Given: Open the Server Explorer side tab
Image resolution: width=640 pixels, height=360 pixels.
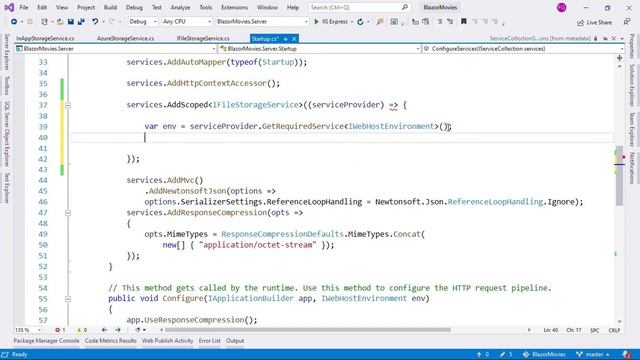Looking at the screenshot, I should pyautogui.click(x=7, y=51).
